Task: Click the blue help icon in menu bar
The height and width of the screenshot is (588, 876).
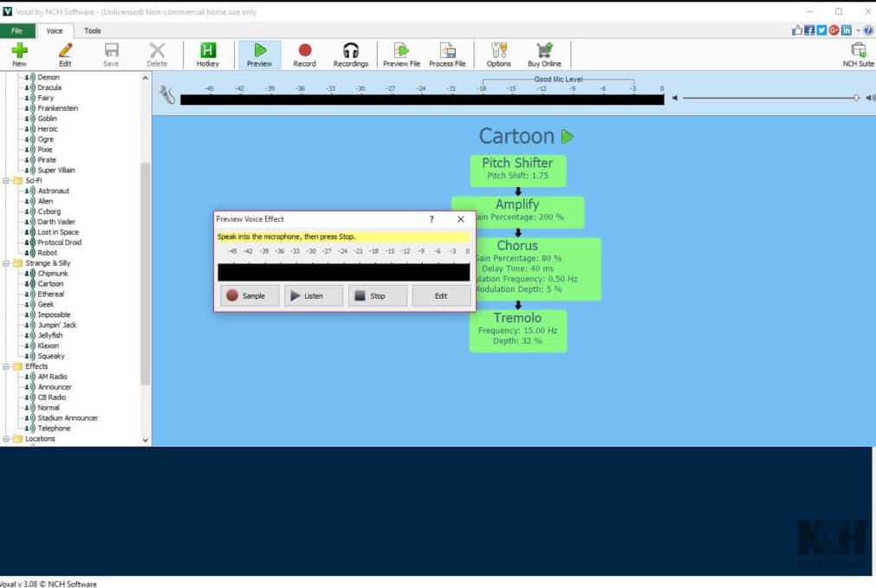Action: (x=869, y=30)
